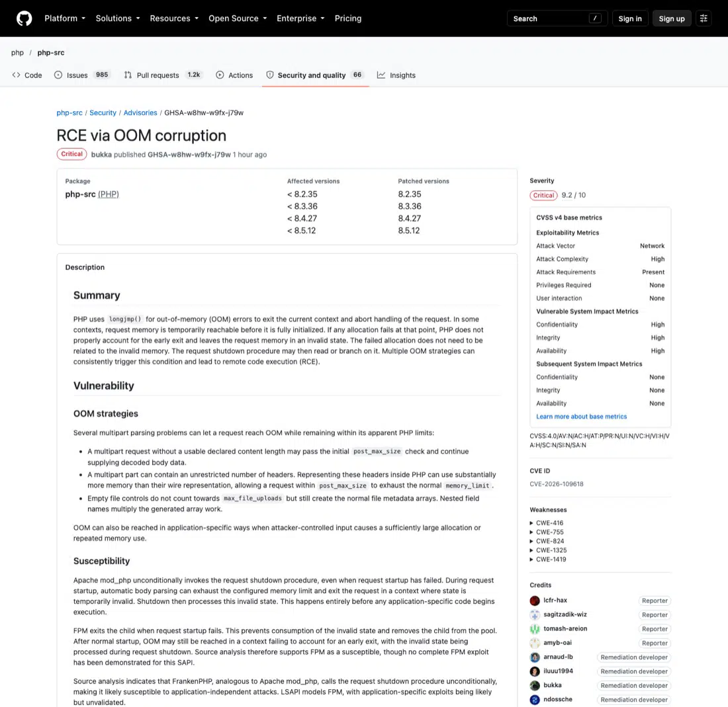Click the GitHub octocat logo

click(x=24, y=19)
